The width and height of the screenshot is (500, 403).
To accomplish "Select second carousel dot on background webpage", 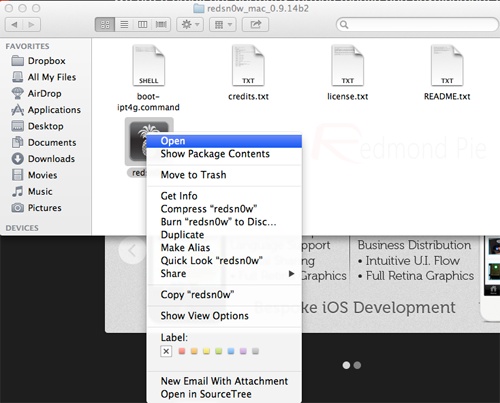I will tap(357, 365).
